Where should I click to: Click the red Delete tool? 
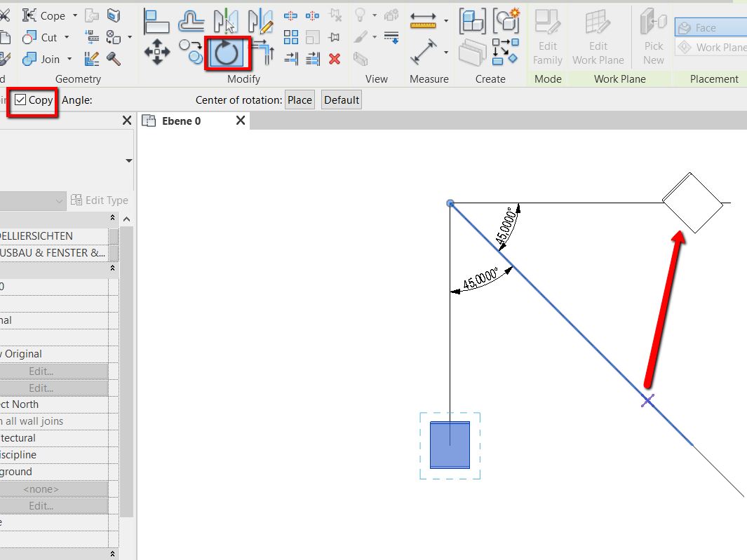(335, 59)
